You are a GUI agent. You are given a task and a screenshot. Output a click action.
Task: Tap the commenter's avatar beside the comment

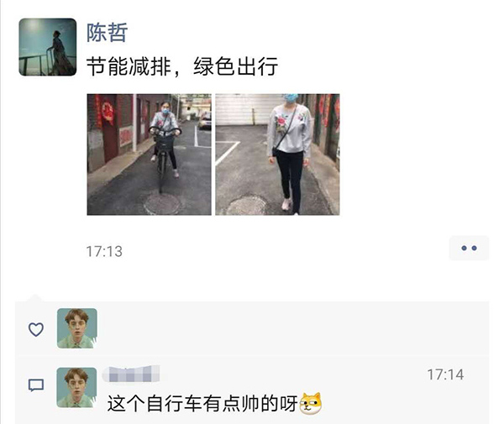[76, 388]
